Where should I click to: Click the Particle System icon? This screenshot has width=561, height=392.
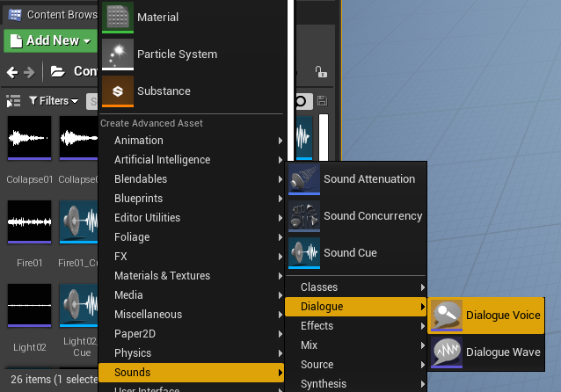coord(118,54)
